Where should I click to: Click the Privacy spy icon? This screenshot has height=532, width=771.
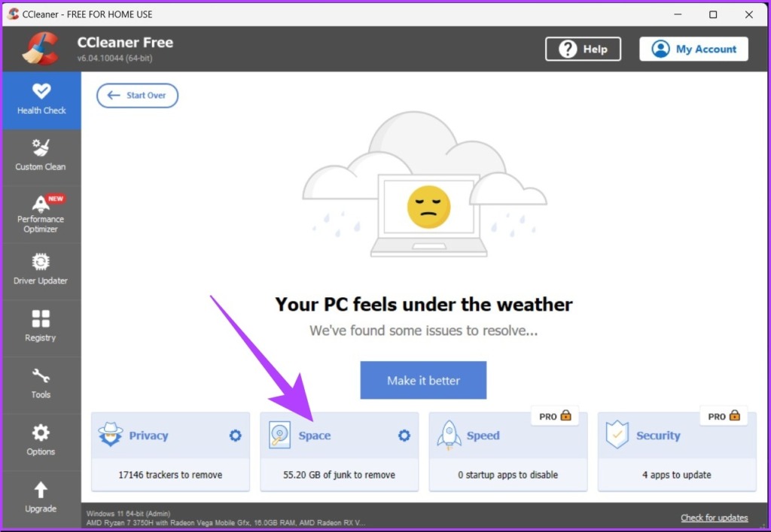(x=110, y=434)
